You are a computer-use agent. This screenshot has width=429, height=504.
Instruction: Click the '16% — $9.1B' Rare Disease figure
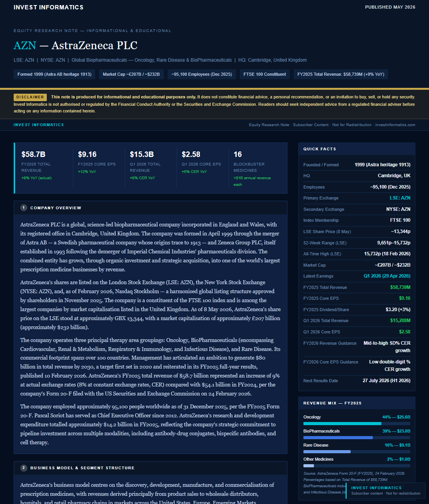[397, 445]
